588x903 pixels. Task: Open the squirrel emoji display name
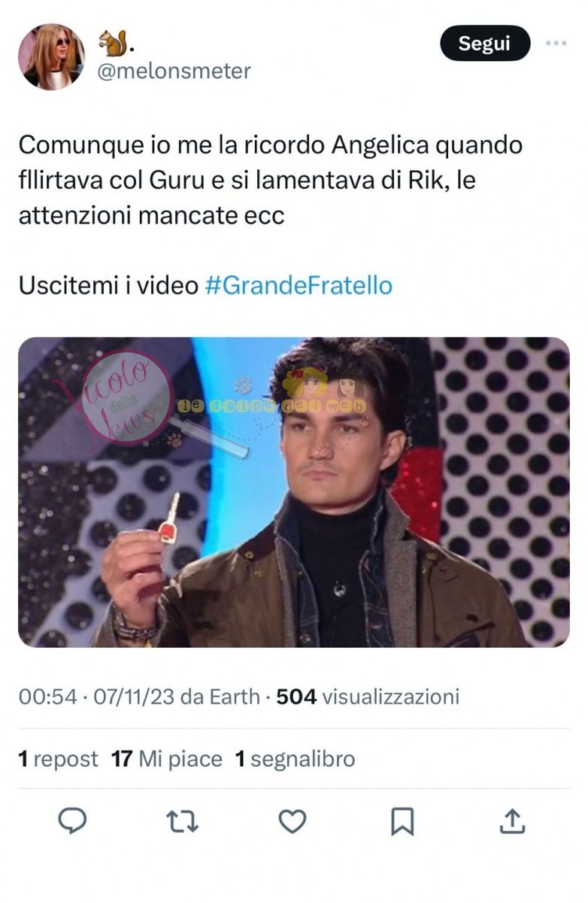tap(116, 42)
